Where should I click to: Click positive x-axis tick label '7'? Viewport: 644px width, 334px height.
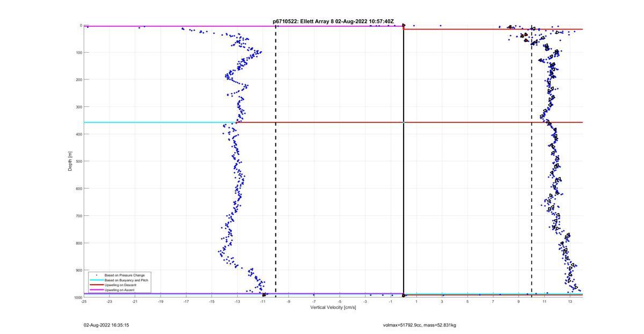(x=493, y=302)
